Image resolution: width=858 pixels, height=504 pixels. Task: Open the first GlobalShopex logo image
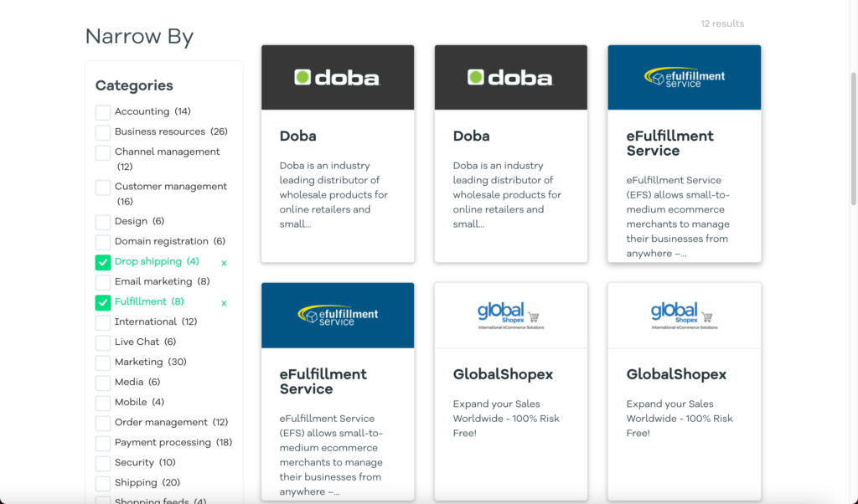tap(511, 316)
